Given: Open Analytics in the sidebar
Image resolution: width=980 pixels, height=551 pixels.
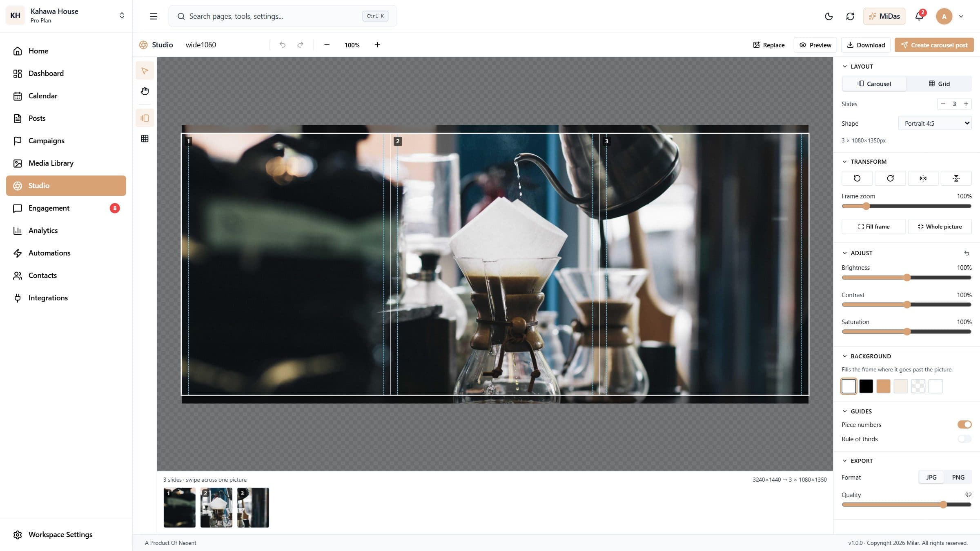Looking at the screenshot, I should coord(66,231).
